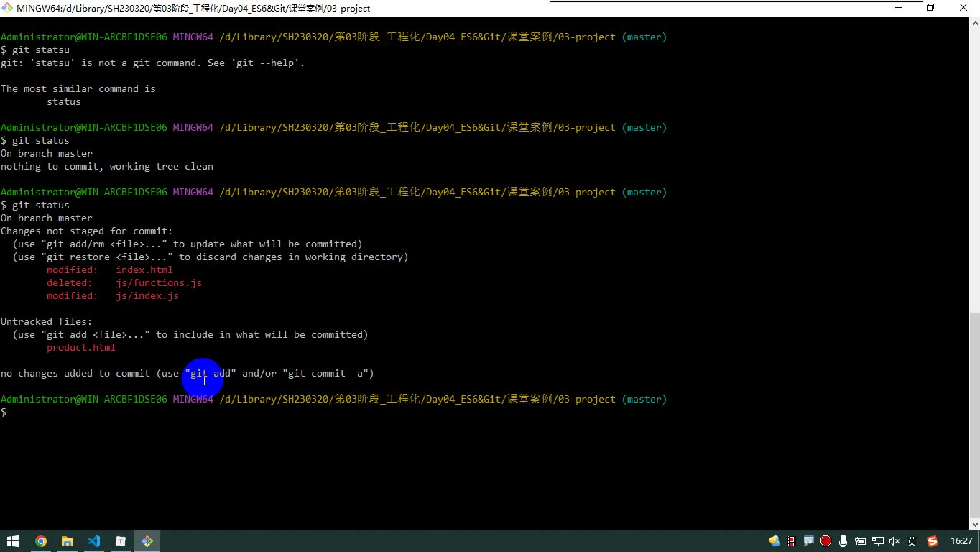The height and width of the screenshot is (552, 980).
Task: Open the battery power tray icon
Action: [x=861, y=541]
